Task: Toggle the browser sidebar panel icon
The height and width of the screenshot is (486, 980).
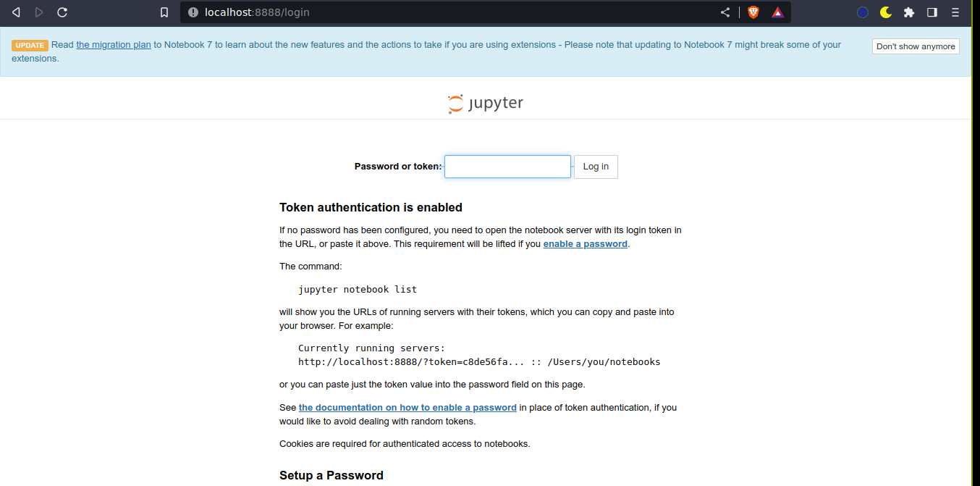Action: [x=932, y=12]
